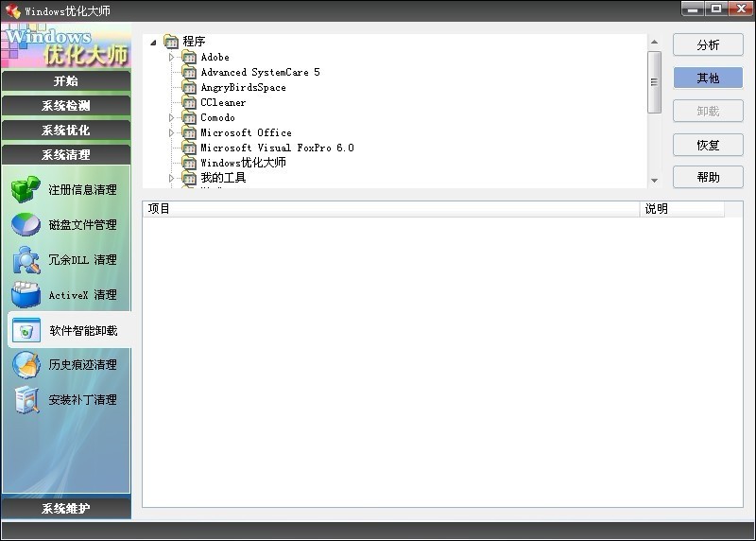This screenshot has width=756, height=541.
Task: Minimize the Windows优化大师 window
Action: coord(693,9)
